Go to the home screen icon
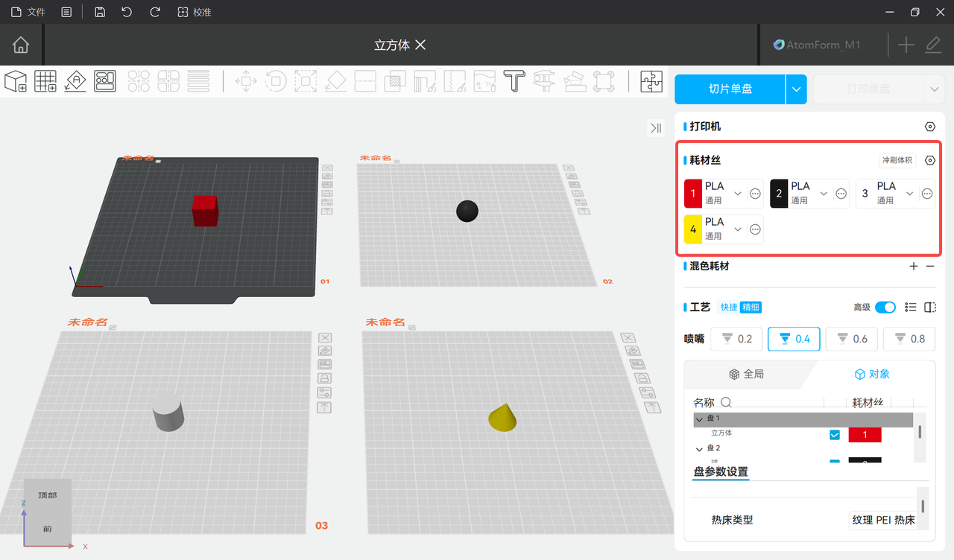The image size is (954, 560). tap(21, 45)
